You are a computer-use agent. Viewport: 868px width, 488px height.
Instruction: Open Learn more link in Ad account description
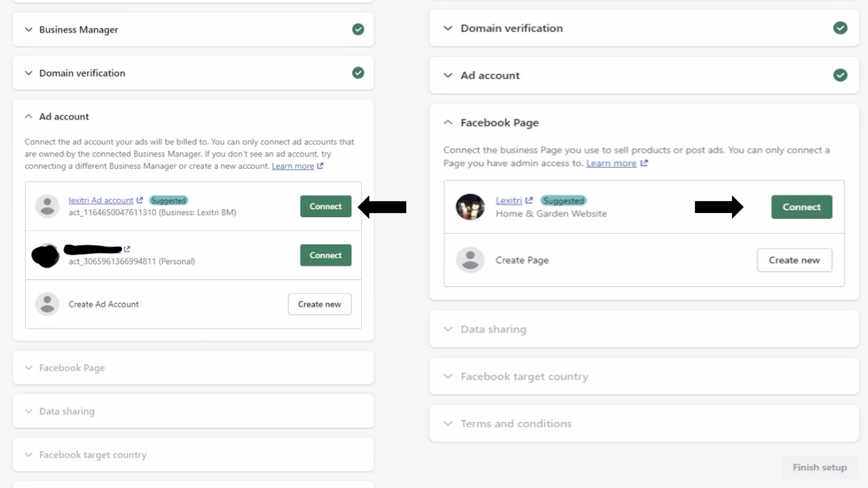(293, 166)
